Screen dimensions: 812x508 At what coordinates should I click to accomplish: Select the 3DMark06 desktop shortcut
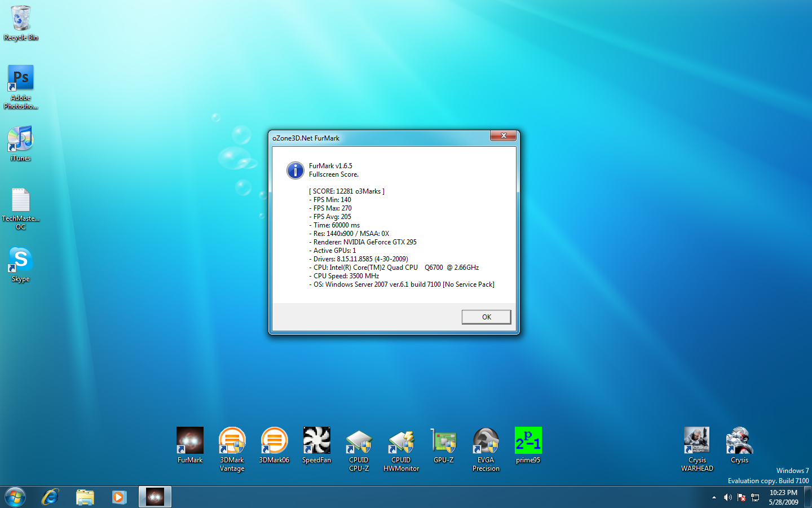click(x=274, y=445)
